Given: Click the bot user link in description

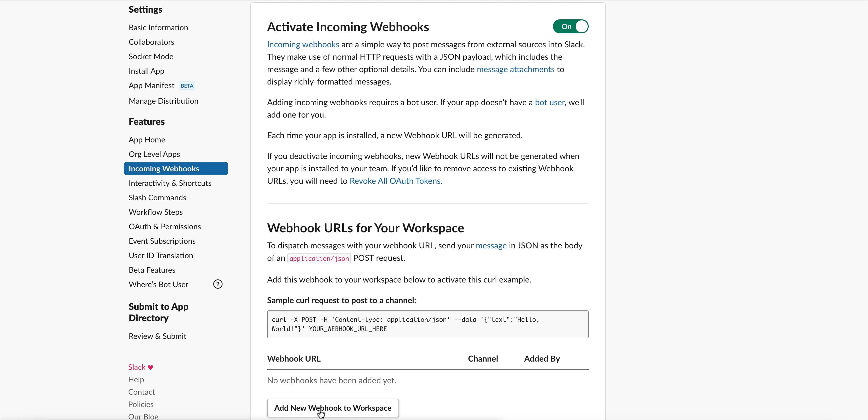Looking at the screenshot, I should [550, 102].
